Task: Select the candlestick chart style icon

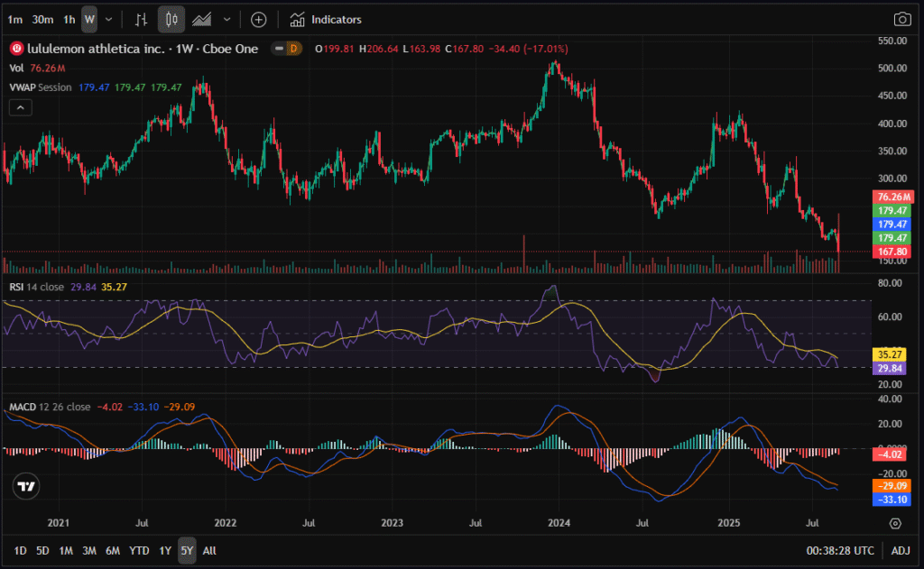Action: 171,19
